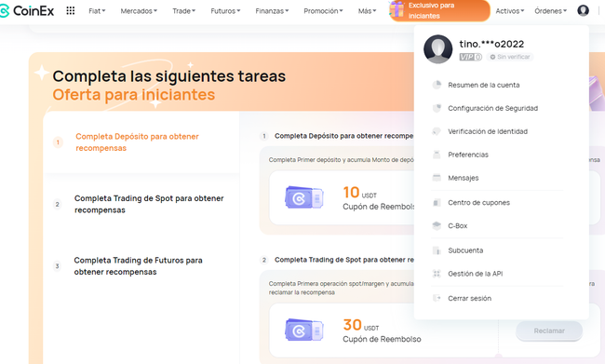This screenshot has width=605, height=364.
Task: Click the Gestión de la API icon
Action: (437, 274)
